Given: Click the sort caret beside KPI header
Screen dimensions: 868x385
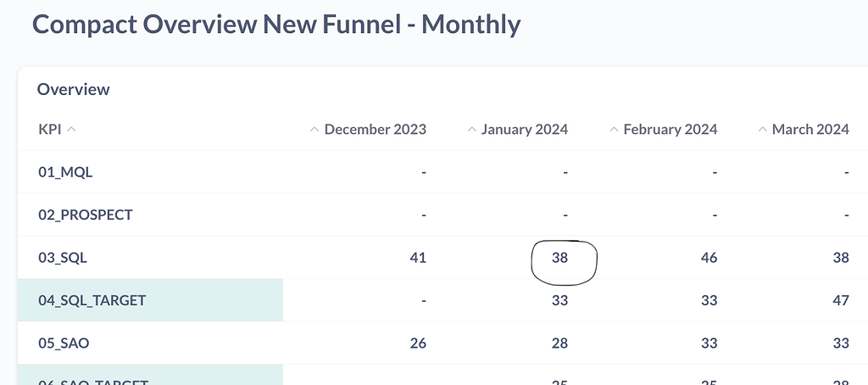Looking at the screenshot, I should 71,130.
